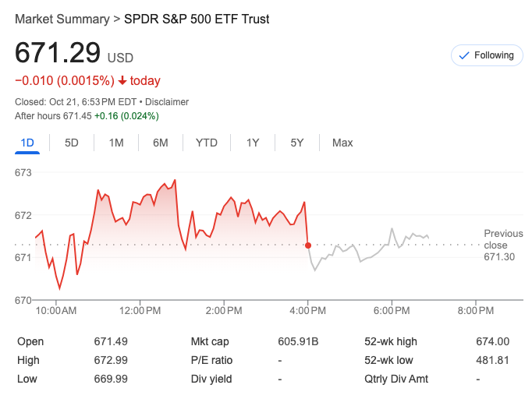Select the 6M range tab
Image resolution: width=532 pixels, height=399 pixels.
coord(161,143)
